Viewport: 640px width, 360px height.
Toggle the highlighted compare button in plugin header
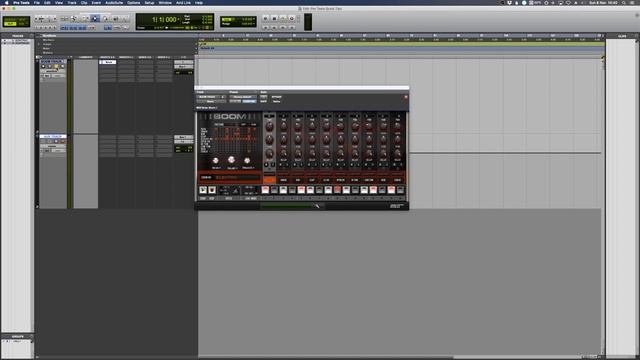click(x=249, y=101)
